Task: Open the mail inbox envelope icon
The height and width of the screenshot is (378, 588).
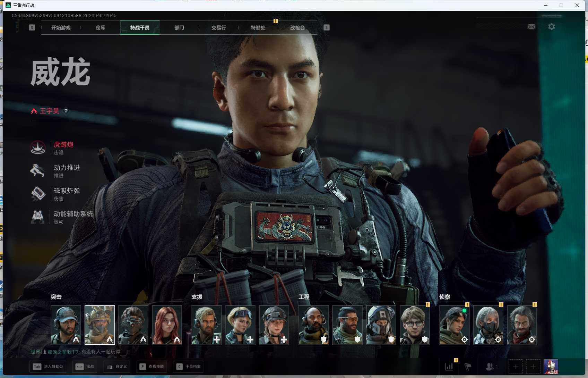Action: (x=531, y=27)
